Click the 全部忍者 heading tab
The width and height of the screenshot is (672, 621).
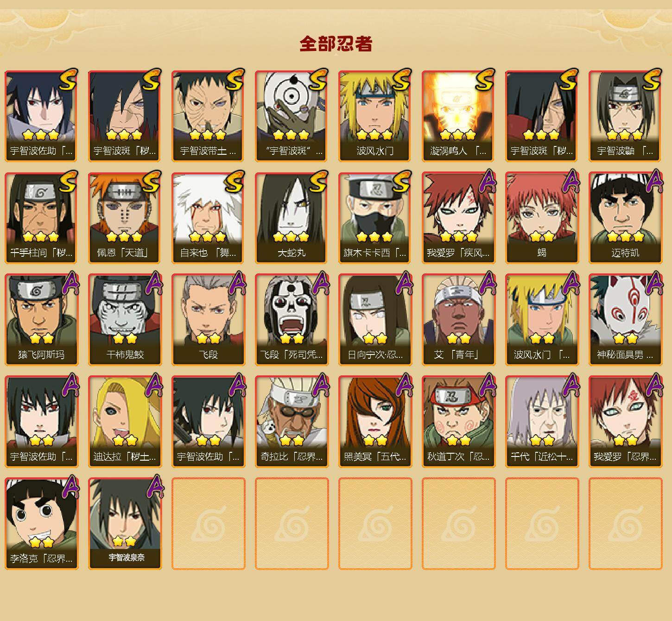(x=336, y=44)
